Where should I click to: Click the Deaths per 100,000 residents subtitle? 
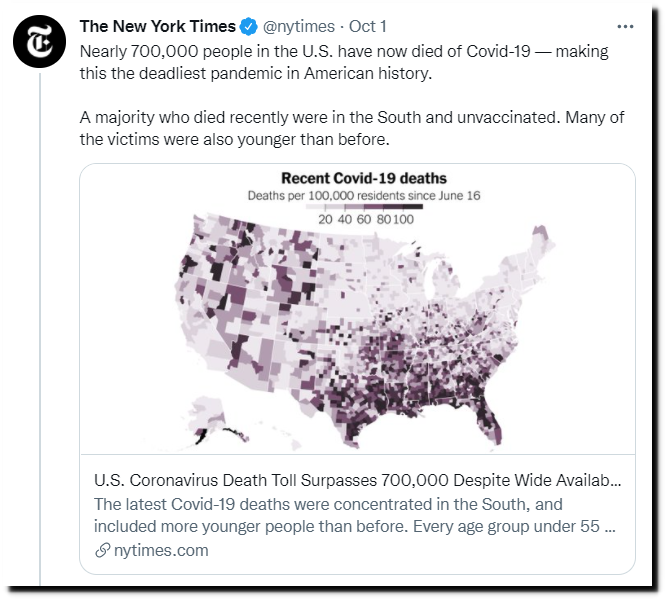(364, 196)
